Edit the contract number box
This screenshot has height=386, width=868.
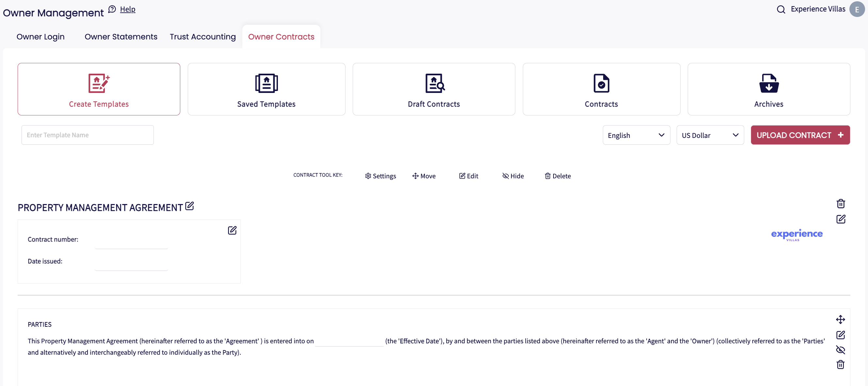point(232,230)
